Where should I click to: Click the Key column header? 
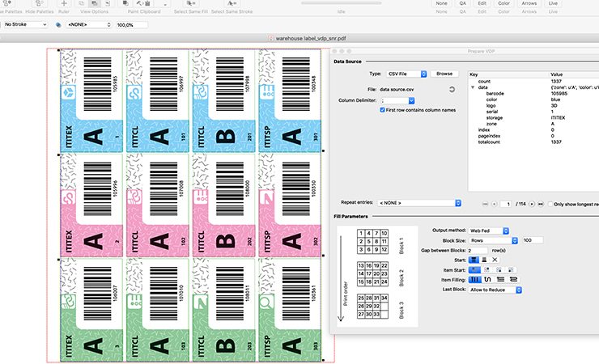pyautogui.click(x=508, y=74)
